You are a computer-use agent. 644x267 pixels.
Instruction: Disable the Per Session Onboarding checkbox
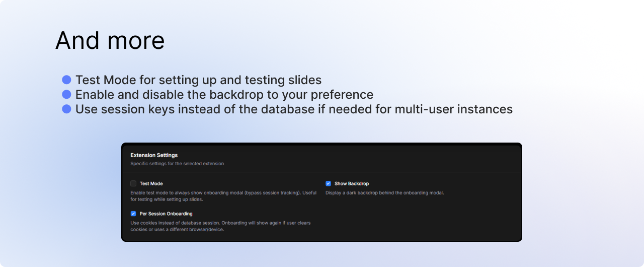point(133,214)
